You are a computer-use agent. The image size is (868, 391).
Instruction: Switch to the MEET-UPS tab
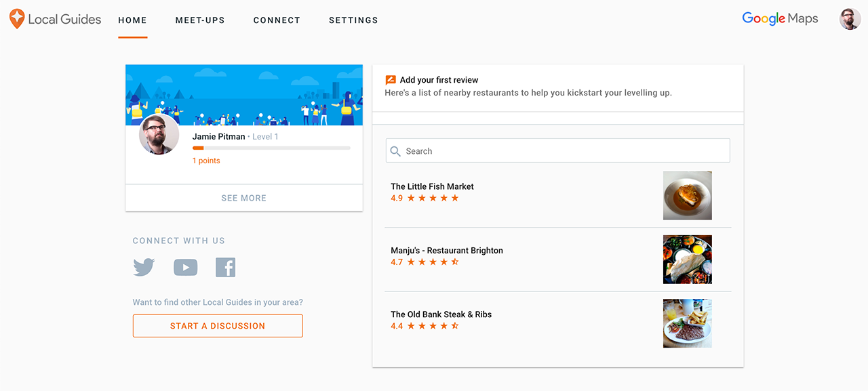(199, 20)
